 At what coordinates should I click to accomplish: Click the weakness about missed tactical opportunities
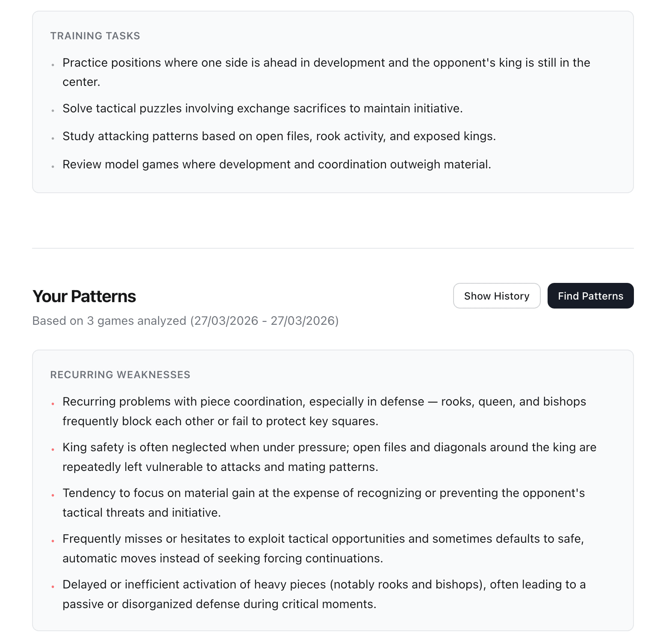(x=322, y=548)
